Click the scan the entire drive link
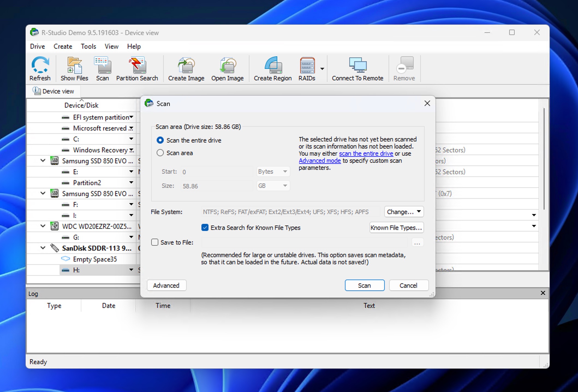This screenshot has width=578, height=392. pos(366,153)
